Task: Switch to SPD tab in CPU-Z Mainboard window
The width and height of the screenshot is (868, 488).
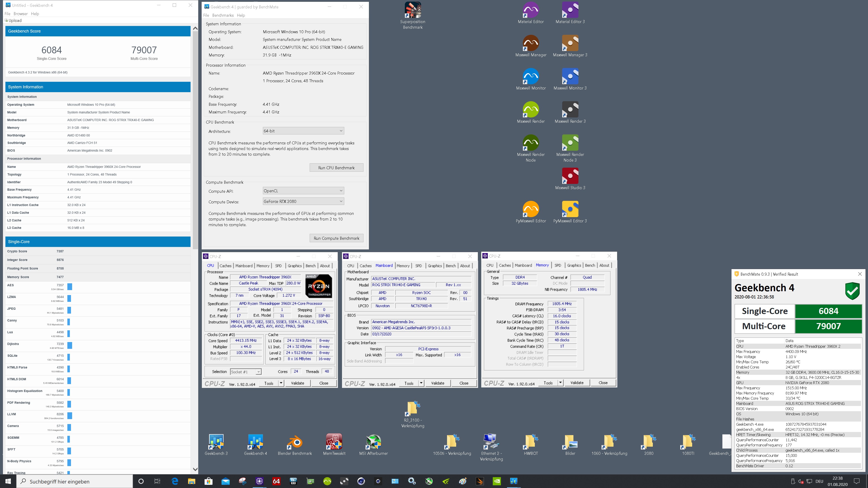Action: [x=418, y=266]
